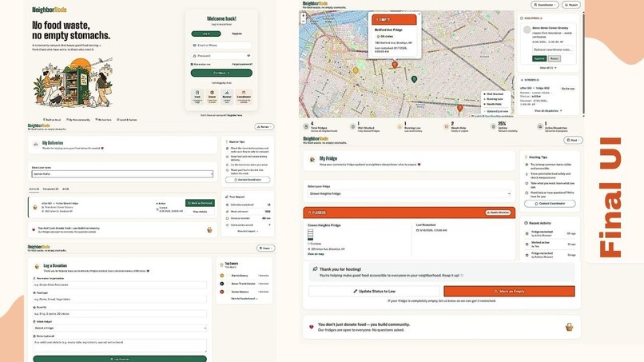The image size is (644, 362).
Task: Click the dark green well-stocked map pin
Action: point(414,79)
